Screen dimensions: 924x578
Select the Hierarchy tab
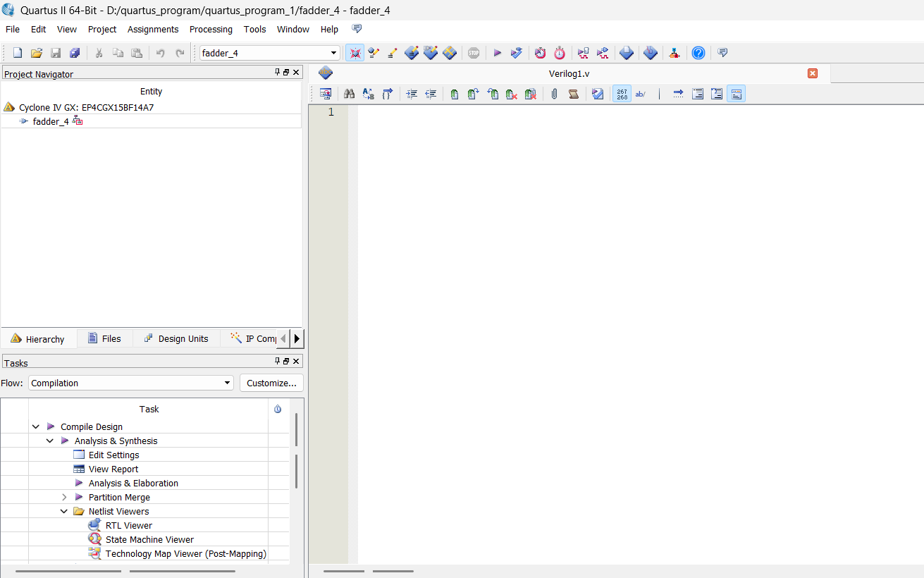(38, 339)
